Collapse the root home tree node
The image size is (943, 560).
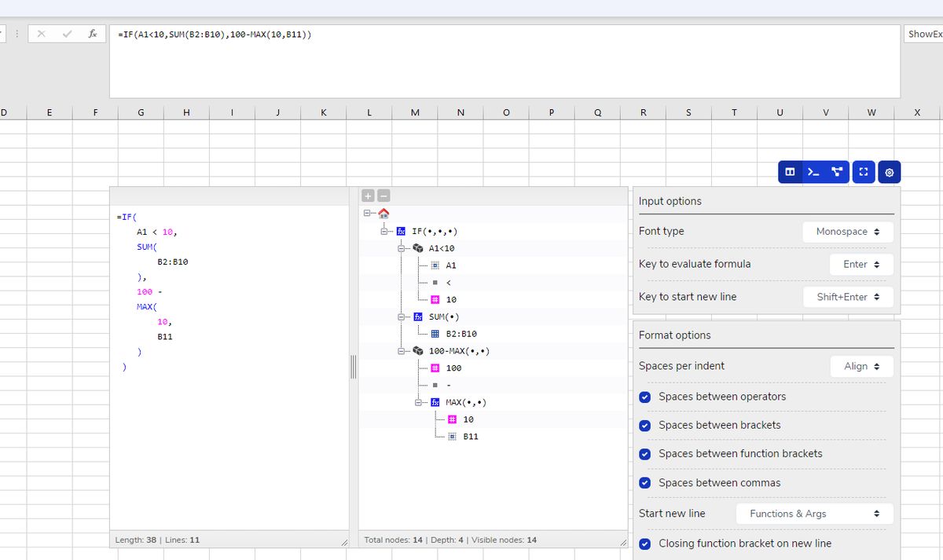click(367, 213)
